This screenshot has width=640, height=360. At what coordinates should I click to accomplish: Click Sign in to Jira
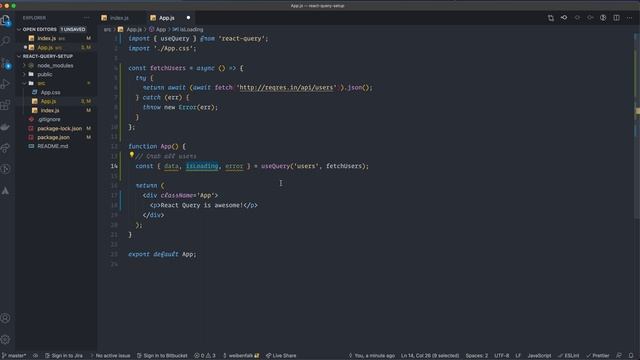(x=64, y=356)
